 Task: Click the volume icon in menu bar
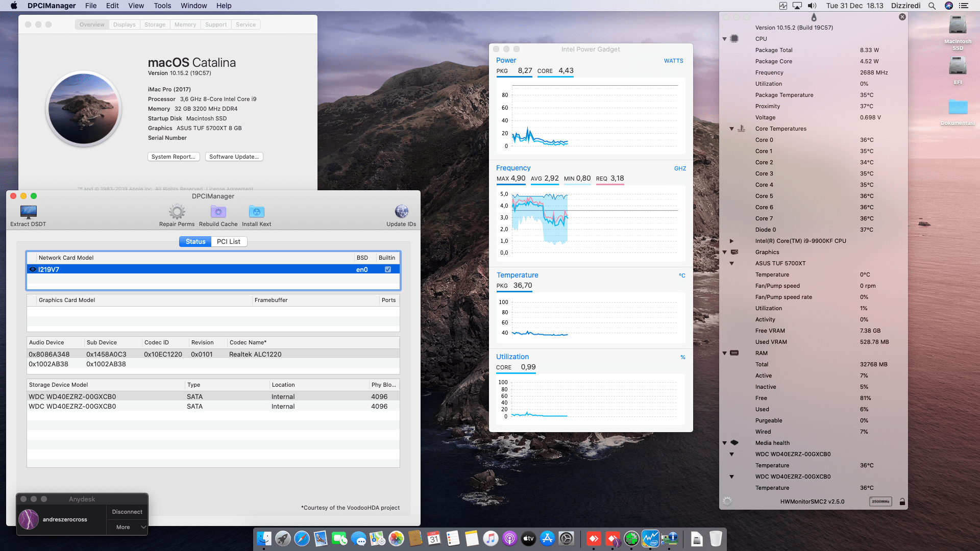[x=813, y=6]
